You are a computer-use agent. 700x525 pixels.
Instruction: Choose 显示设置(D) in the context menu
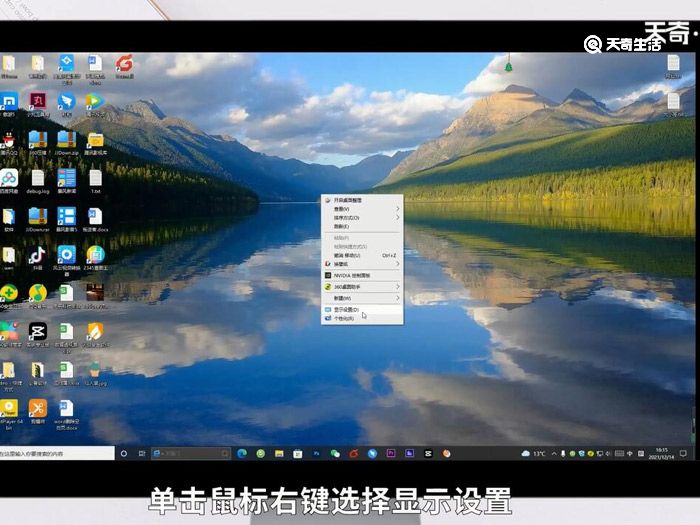362,309
